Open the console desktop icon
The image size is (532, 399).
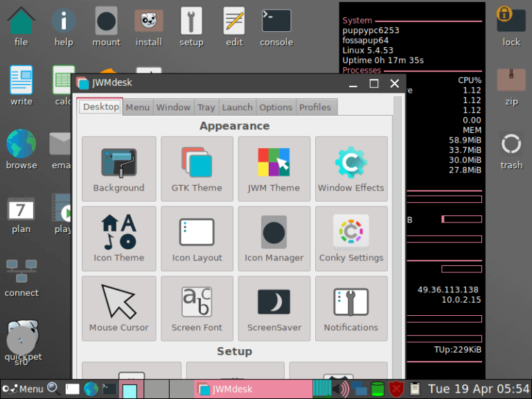(276, 28)
